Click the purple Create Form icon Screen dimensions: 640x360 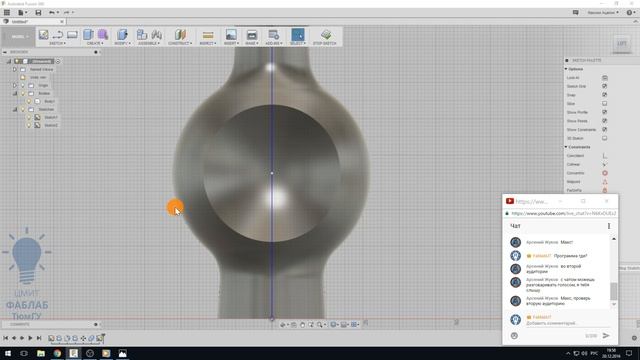[x=103, y=35]
